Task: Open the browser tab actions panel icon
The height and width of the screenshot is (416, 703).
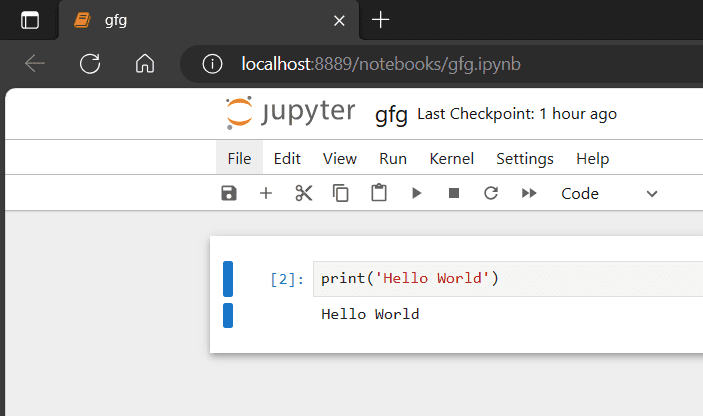Action: click(30, 20)
